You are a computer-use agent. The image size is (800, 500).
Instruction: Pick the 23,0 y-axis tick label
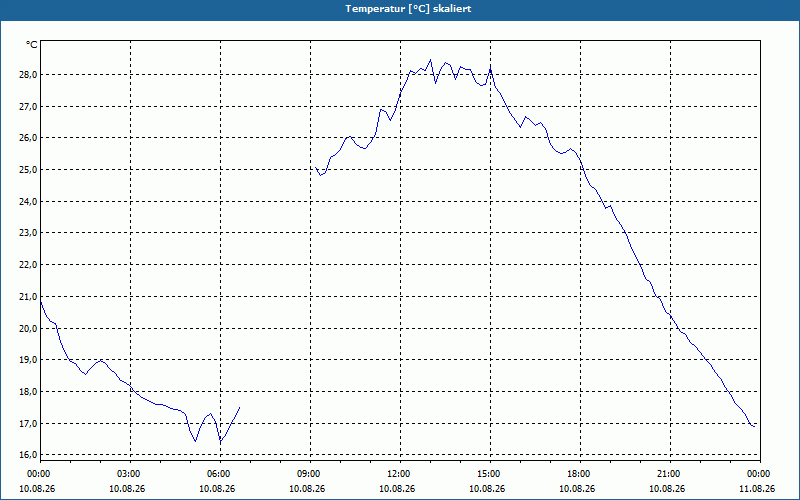click(x=29, y=233)
